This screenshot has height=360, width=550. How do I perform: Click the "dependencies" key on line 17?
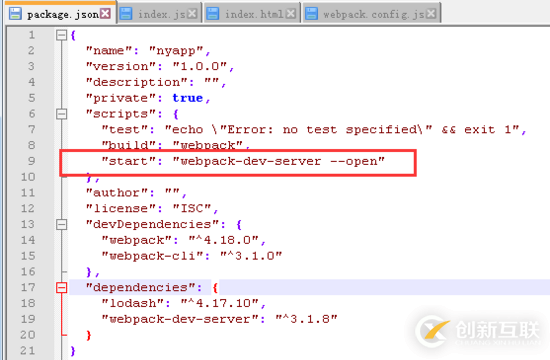[140, 288]
